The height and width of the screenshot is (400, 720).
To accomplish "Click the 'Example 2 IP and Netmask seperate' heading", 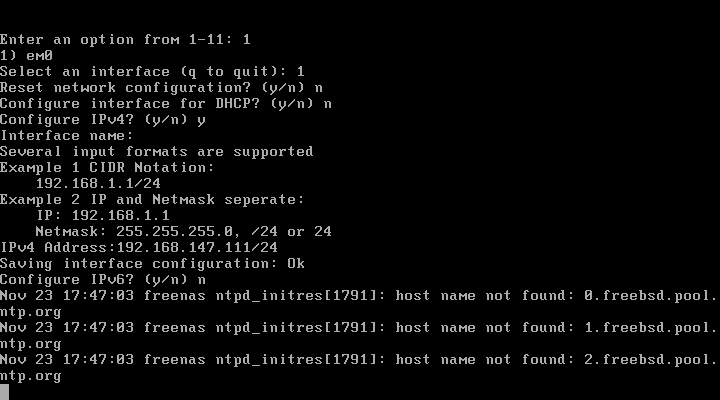I will point(152,200).
